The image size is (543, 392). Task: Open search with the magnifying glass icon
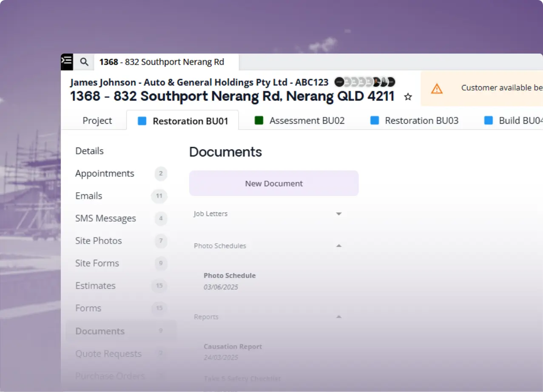pyautogui.click(x=84, y=62)
